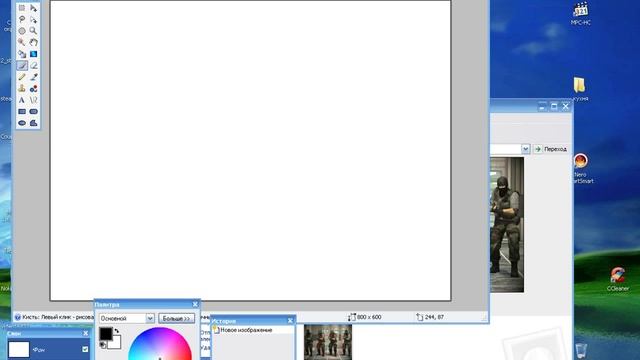The width and height of the screenshot is (640, 360).
Task: Open the Nero StartSmart desktop icon
Action: coord(581,168)
